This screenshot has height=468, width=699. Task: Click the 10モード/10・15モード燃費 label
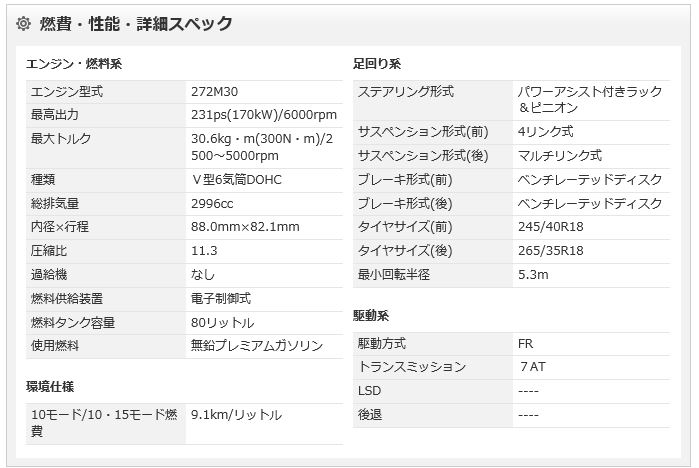(x=104, y=423)
